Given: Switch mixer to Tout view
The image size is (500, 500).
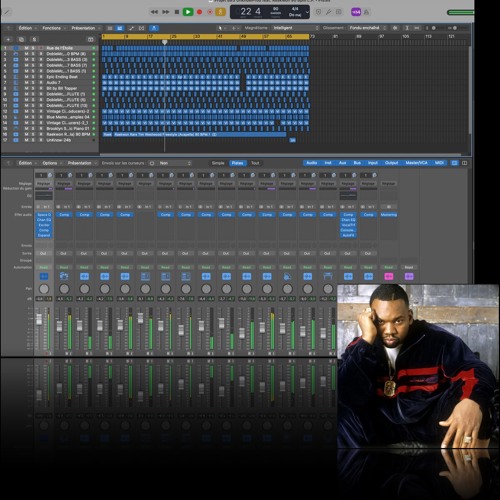Looking at the screenshot, I should [x=255, y=163].
